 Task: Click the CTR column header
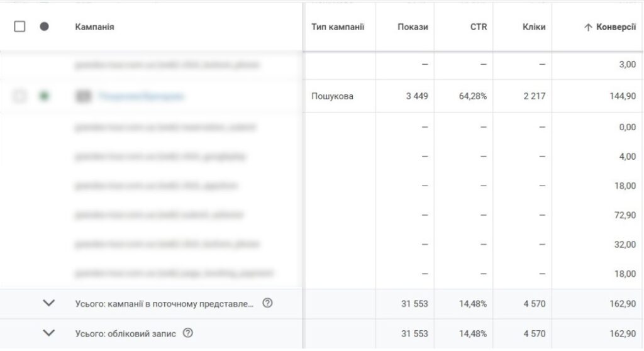coord(479,27)
